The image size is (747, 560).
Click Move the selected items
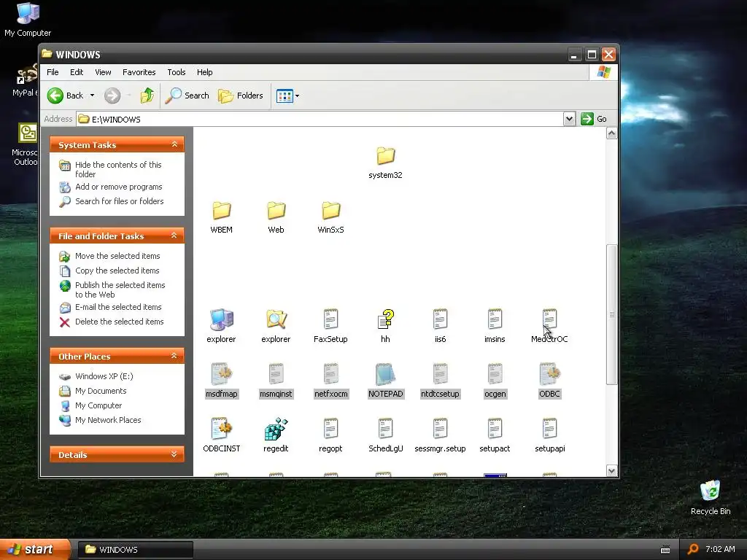(x=117, y=256)
